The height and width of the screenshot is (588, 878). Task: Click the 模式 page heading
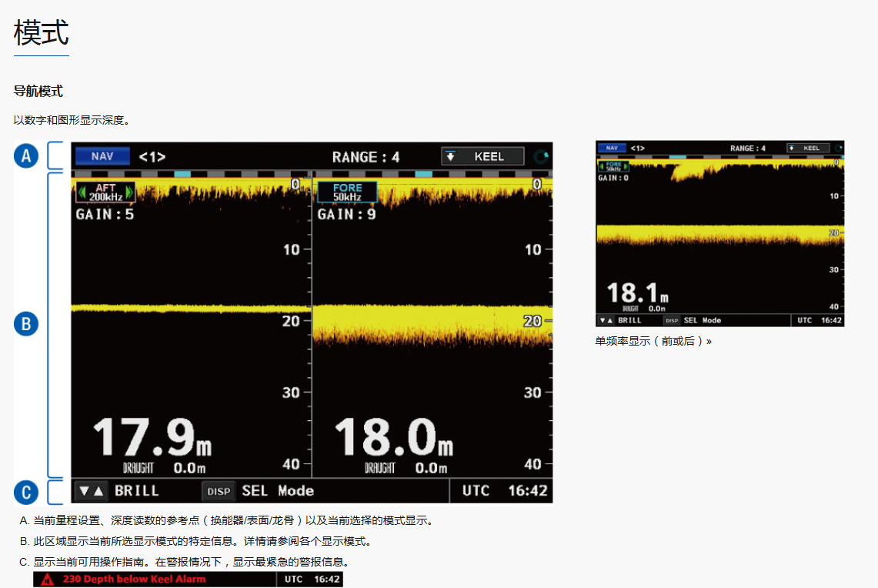[x=42, y=33]
